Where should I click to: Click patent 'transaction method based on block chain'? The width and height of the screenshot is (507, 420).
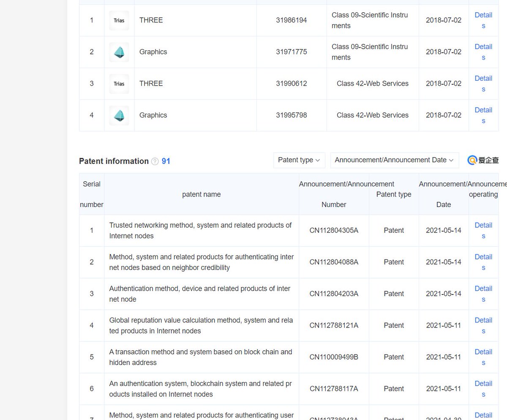coord(201,357)
